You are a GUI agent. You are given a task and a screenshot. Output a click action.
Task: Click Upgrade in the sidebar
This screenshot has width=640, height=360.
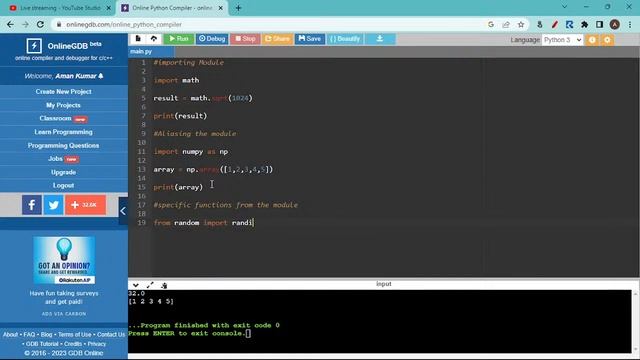tap(63, 172)
